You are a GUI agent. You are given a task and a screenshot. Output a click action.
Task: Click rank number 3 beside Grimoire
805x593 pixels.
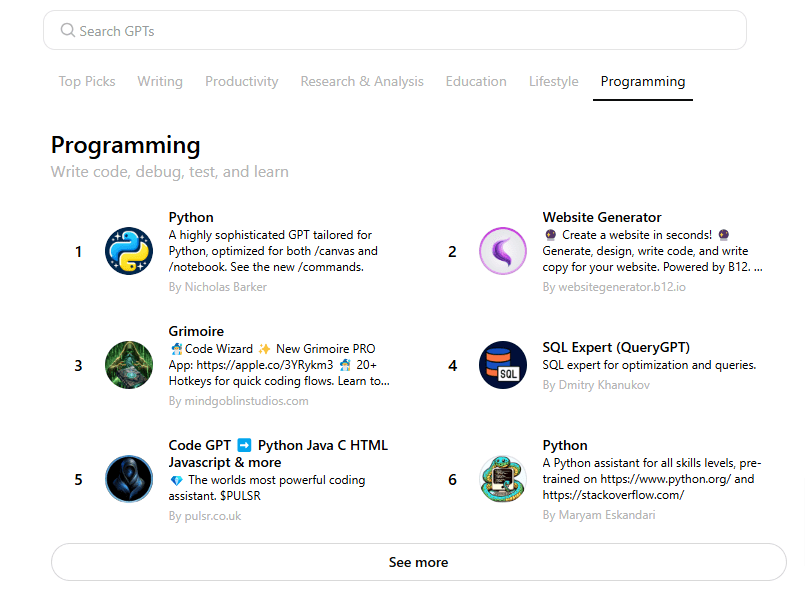tap(78, 366)
